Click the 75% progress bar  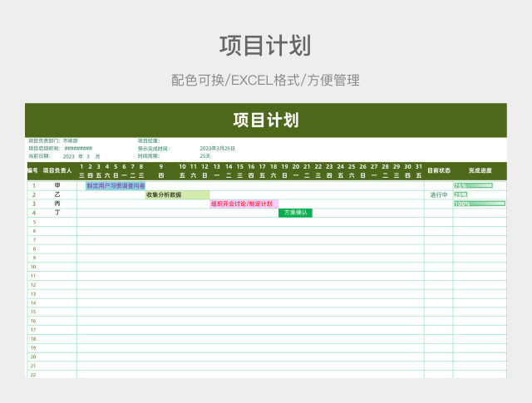pos(473,185)
